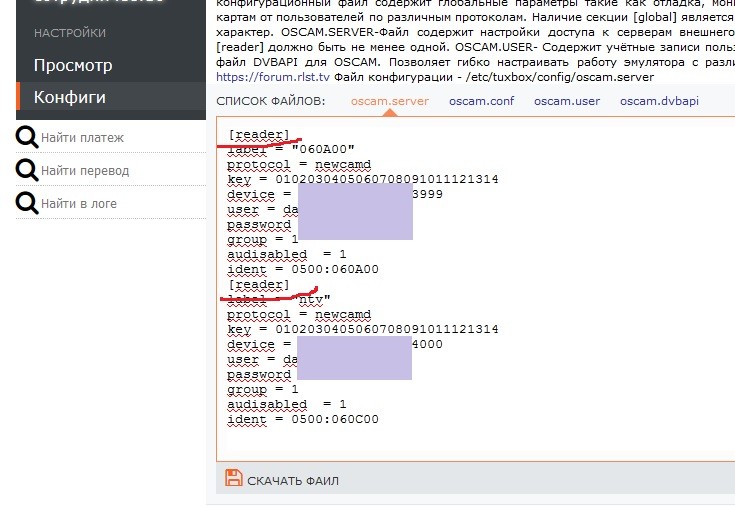The height and width of the screenshot is (506, 735).
Task: Open the oscam.dvbapi file tab
Action: (659, 101)
